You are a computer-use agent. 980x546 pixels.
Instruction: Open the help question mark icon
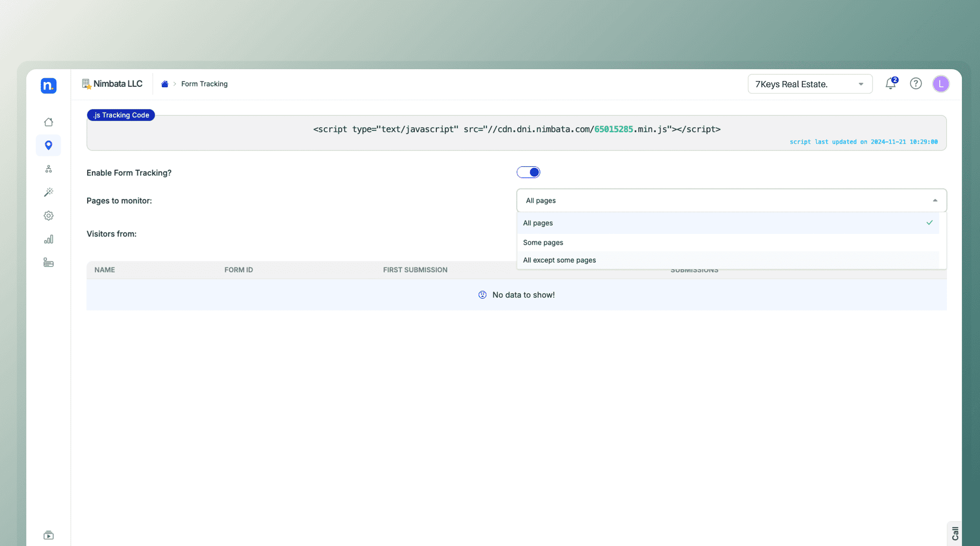[x=915, y=83]
